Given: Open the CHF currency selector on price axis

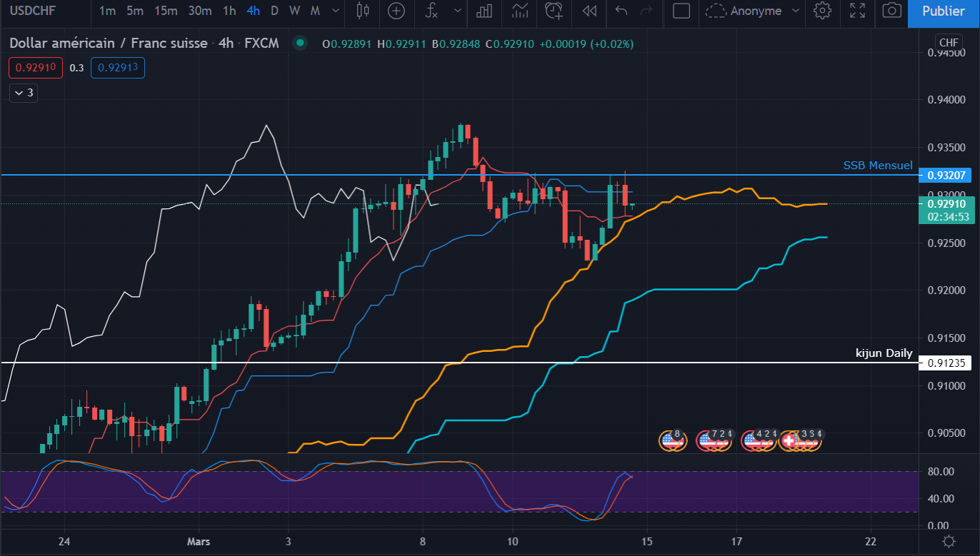Looking at the screenshot, I should coord(949,43).
